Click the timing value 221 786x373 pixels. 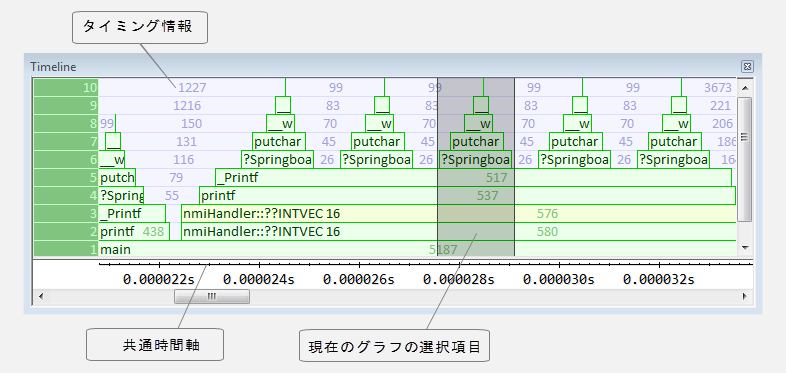tap(720, 106)
